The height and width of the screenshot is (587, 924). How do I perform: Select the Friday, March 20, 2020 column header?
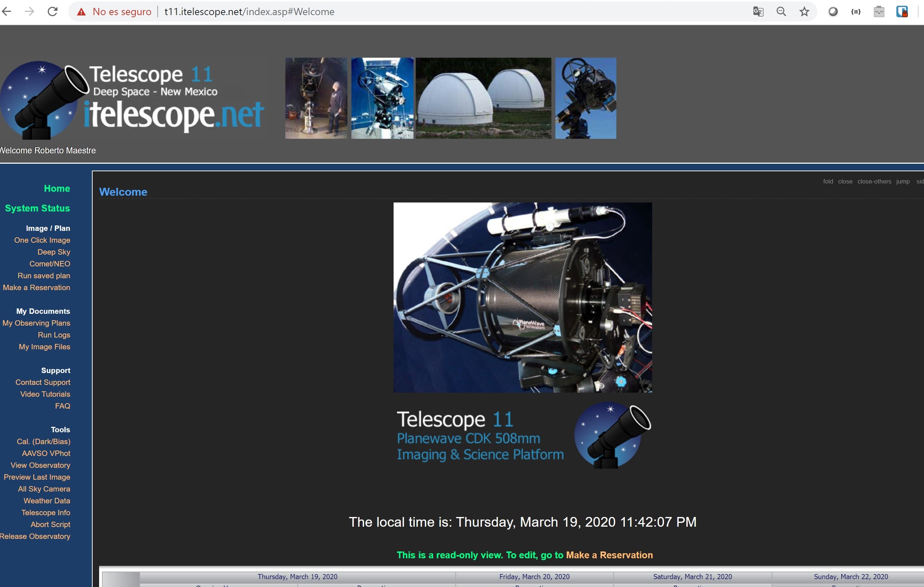tap(534, 577)
